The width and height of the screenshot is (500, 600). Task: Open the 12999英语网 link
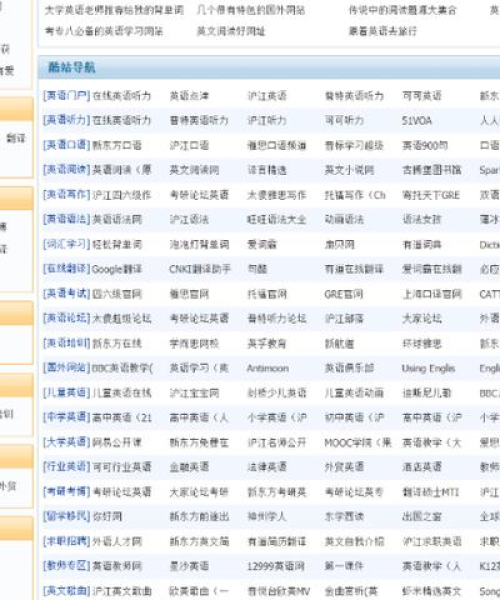pos(276,566)
